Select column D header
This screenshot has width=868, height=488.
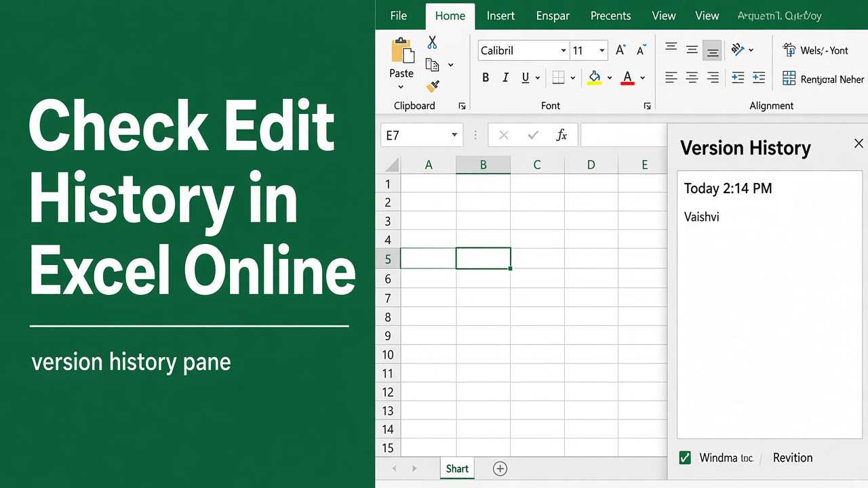(x=591, y=165)
